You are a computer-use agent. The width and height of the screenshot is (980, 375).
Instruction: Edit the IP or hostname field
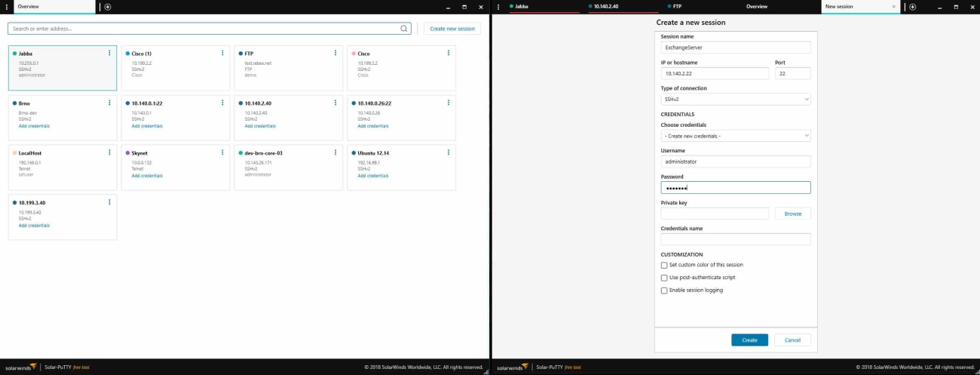[715, 73]
